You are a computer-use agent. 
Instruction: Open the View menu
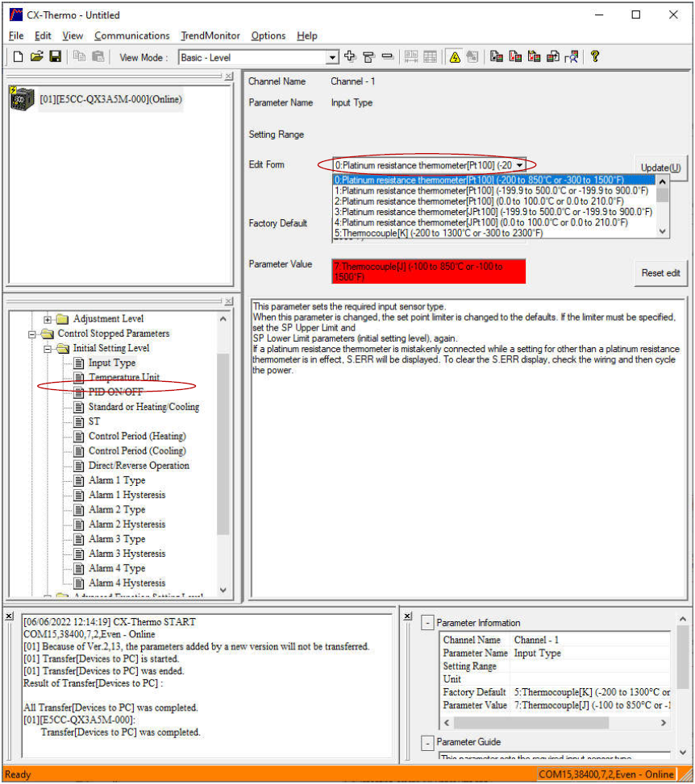(73, 35)
